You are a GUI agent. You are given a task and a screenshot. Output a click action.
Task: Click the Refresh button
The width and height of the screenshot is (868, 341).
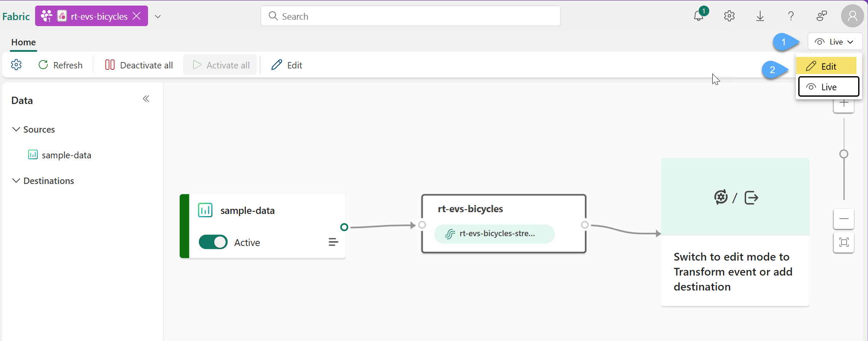tap(60, 65)
